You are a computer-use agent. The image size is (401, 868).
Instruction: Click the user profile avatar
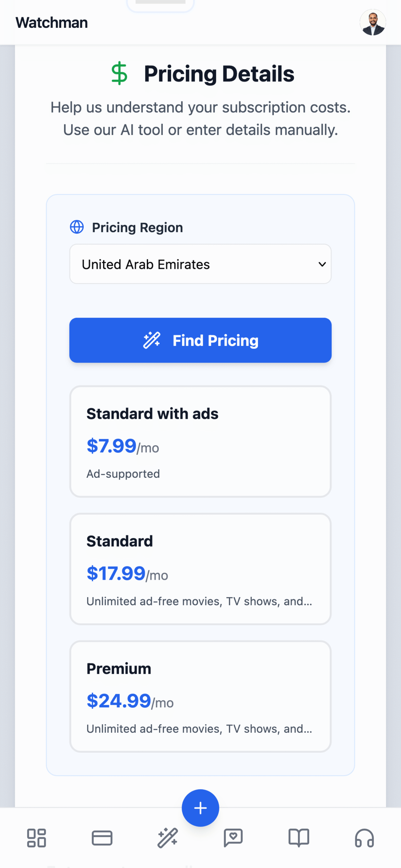[373, 22]
